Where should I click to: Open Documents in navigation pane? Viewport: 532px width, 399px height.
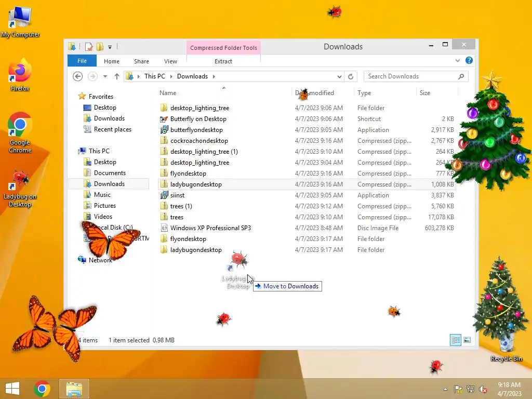point(110,173)
